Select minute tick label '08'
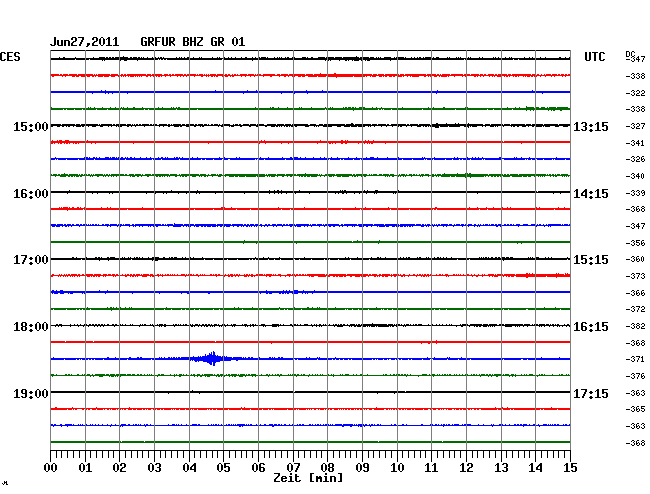Screen dimensions: 650x494 tap(327, 468)
